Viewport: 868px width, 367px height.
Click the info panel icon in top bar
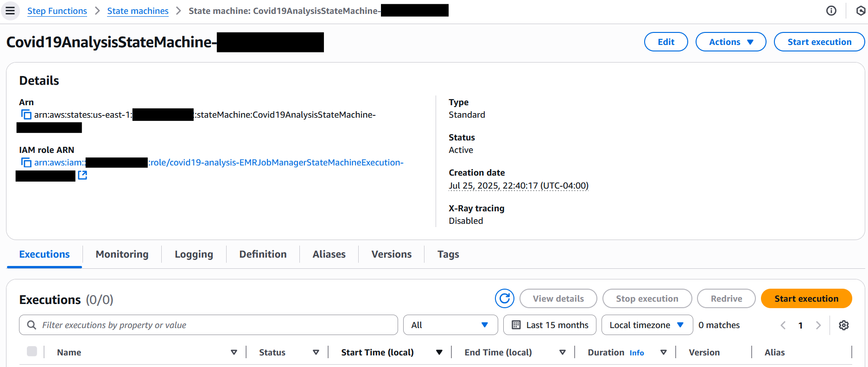(x=831, y=11)
